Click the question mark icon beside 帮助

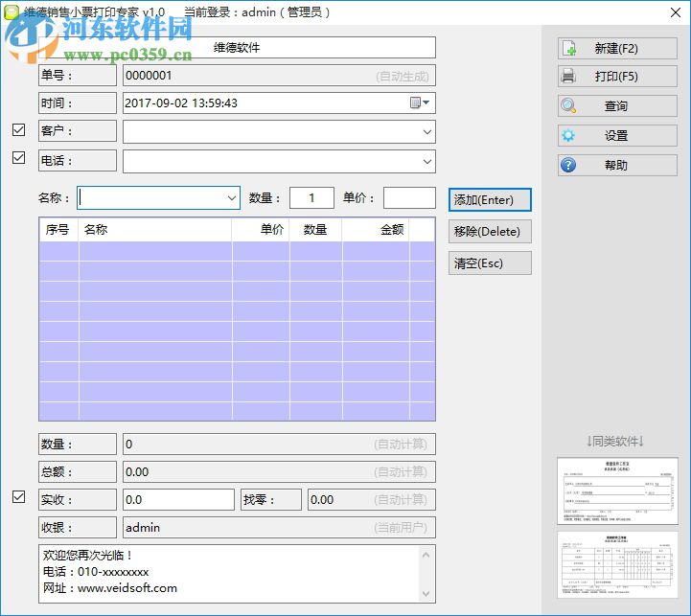click(568, 165)
